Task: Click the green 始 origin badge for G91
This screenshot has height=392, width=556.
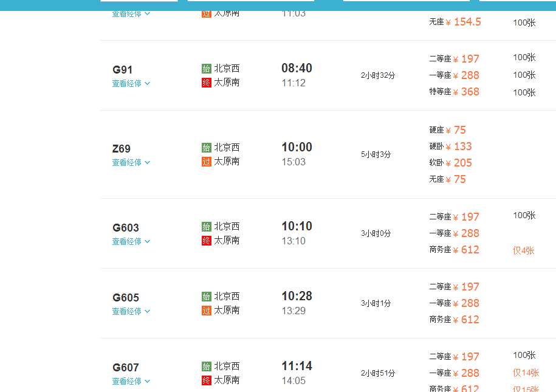Action: 207,69
